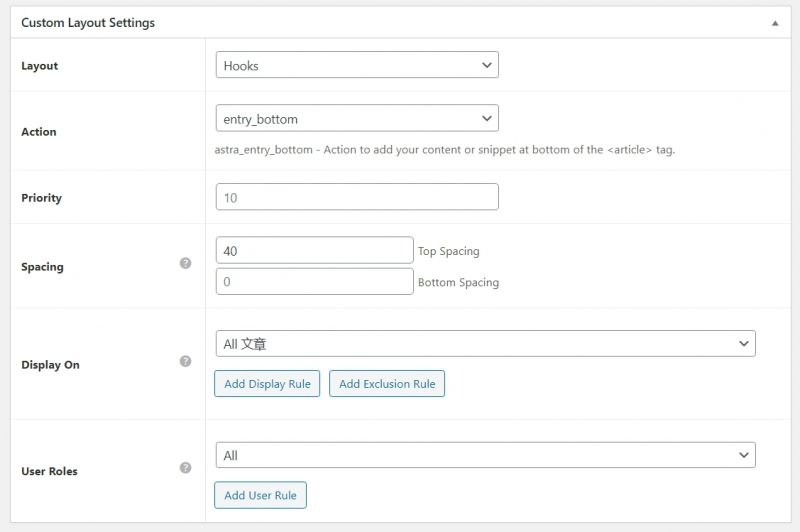Click the Custom Layout Settings panel title
The image size is (800, 532).
pos(88,23)
